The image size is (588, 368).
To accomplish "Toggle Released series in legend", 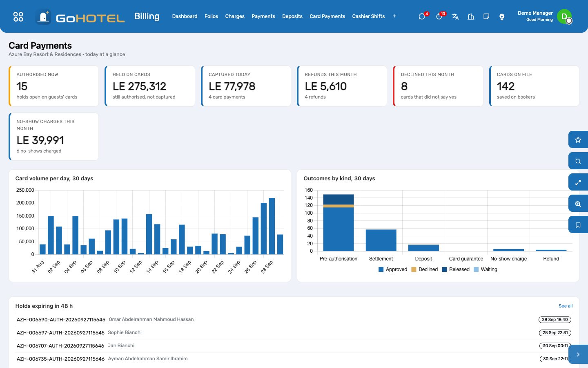I will 456,269.
